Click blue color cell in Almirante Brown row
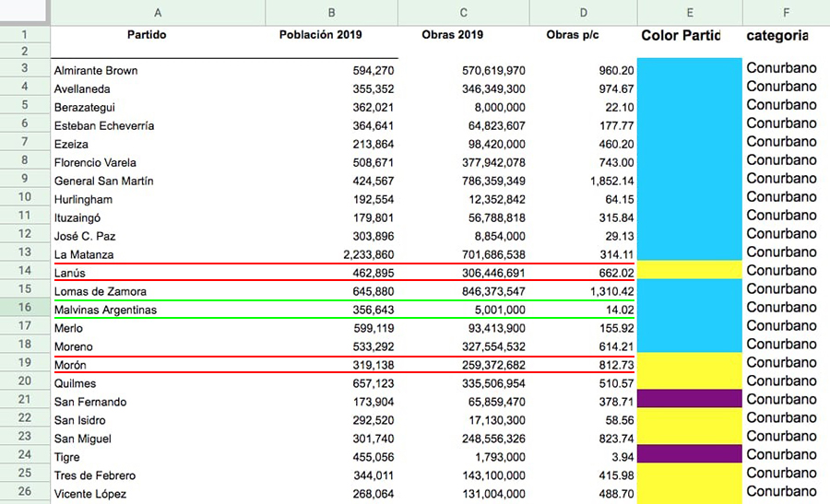Viewport: 830px width, 504px height. [689, 70]
